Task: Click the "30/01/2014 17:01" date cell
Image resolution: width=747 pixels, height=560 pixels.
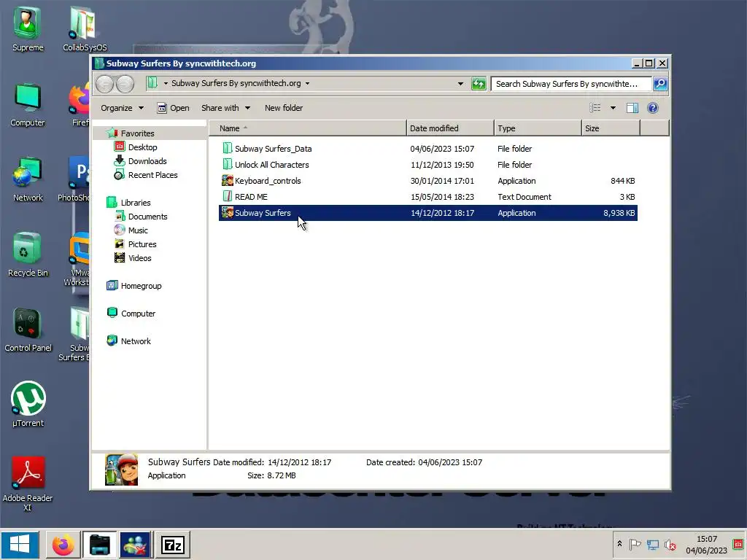Action: coord(442,181)
